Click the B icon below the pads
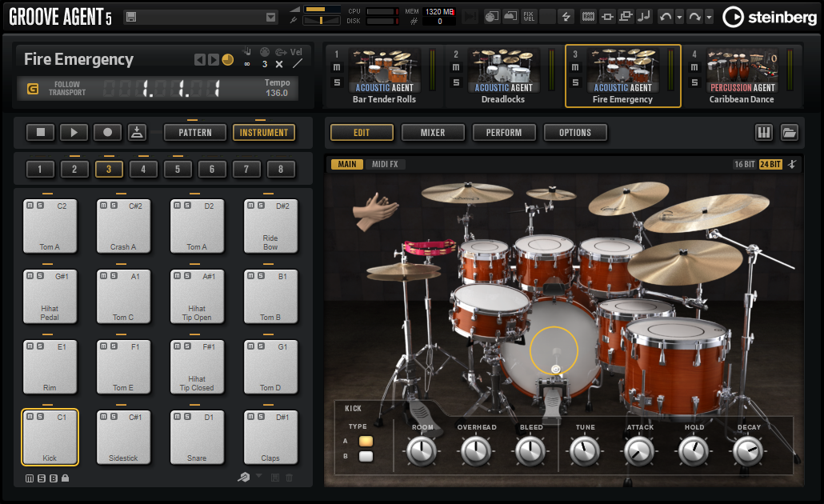This screenshot has height=504, width=824. (54, 478)
